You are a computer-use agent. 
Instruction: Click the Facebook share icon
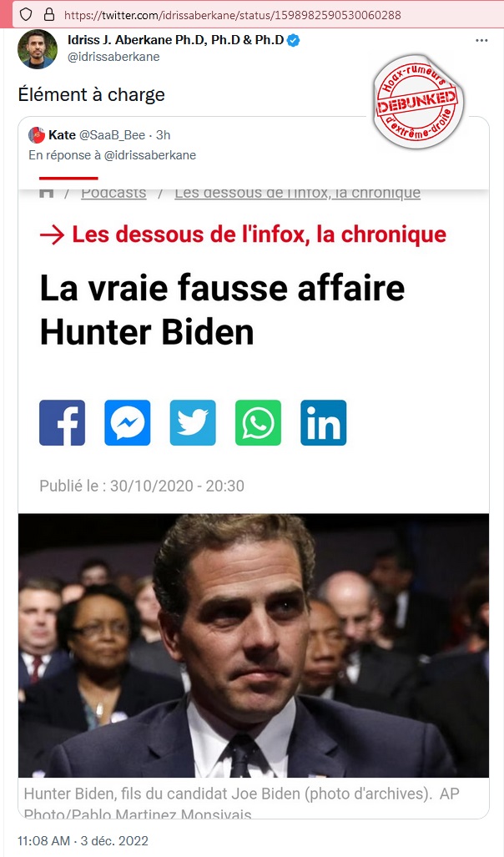pyautogui.click(x=63, y=422)
